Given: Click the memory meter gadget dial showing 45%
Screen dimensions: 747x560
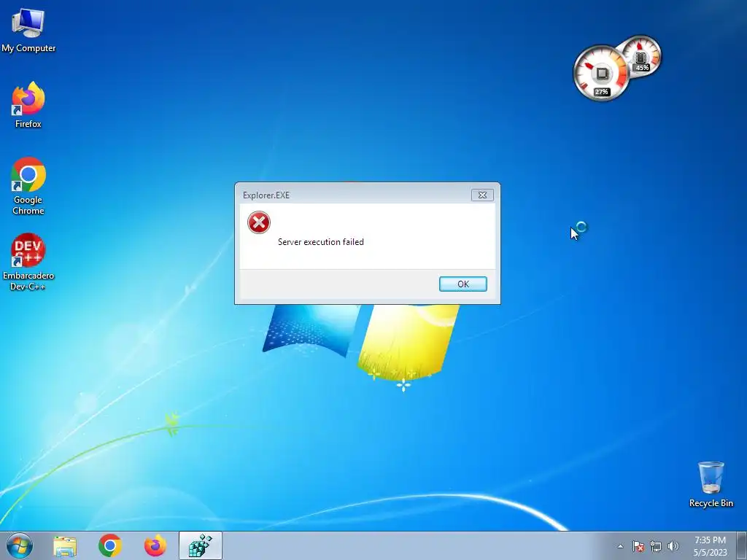Looking at the screenshot, I should (x=641, y=55).
